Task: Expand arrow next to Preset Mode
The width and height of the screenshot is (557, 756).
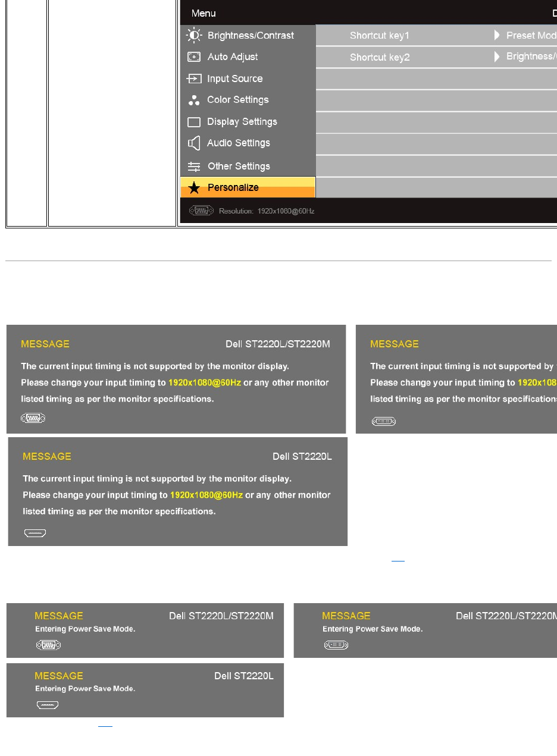Action: point(497,36)
